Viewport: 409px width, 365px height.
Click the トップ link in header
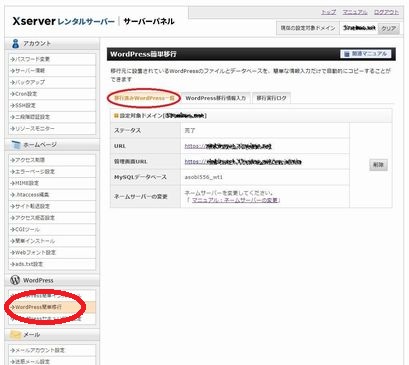pyautogui.click(x=328, y=12)
